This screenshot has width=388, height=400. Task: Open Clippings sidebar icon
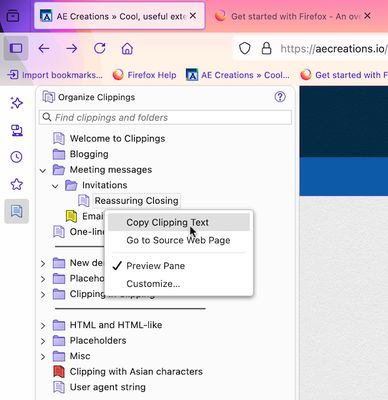click(x=17, y=211)
